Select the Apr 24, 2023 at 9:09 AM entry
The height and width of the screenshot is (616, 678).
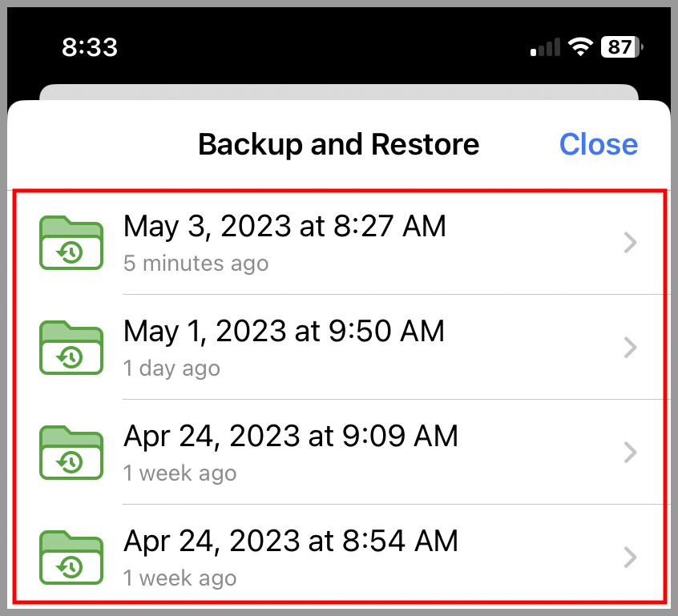(339, 452)
